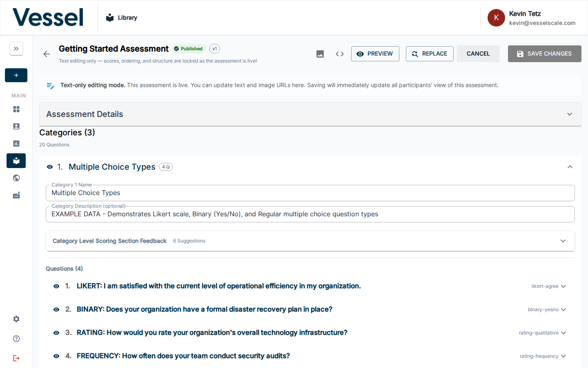
Task: Click the red logout icon
Action: [x=16, y=358]
